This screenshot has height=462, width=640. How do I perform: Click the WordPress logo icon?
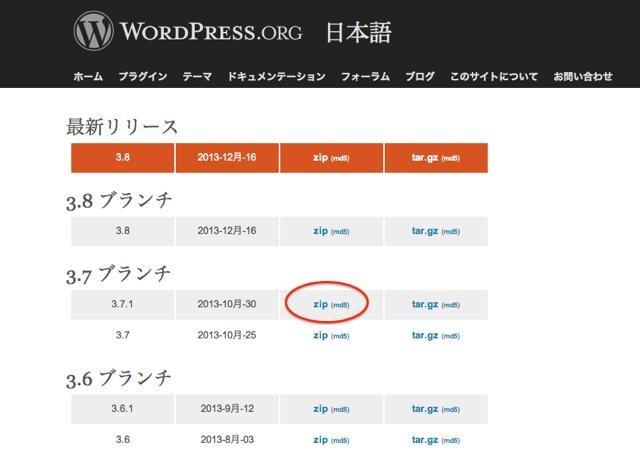click(92, 33)
